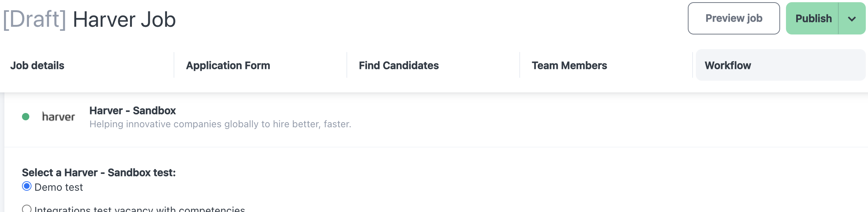The width and height of the screenshot is (868, 212).
Task: Click the divider between Publish and its chevron
Action: [838, 18]
